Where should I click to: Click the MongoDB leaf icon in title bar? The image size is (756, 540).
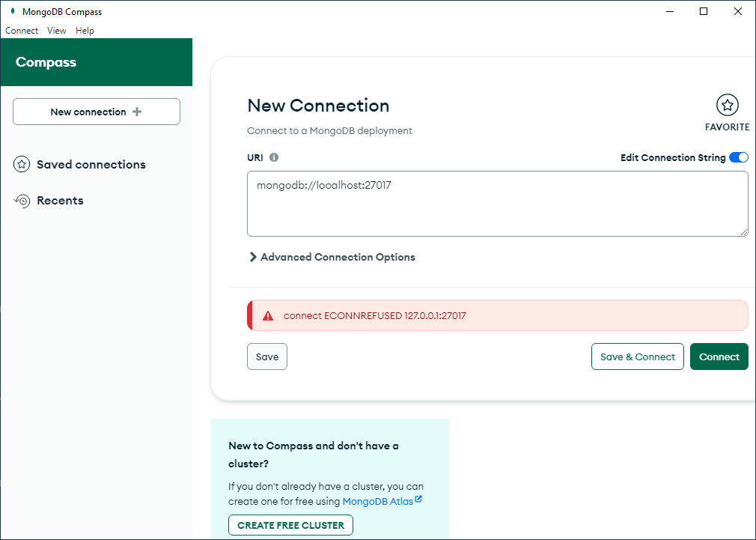click(x=13, y=11)
